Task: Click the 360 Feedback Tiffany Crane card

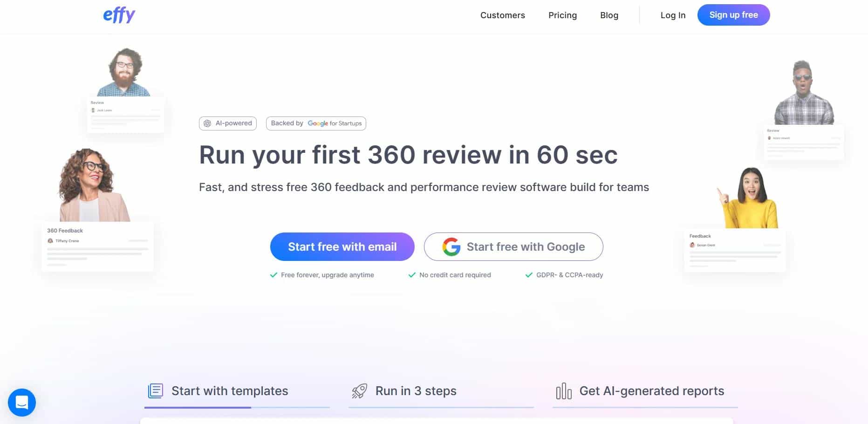Action: [97, 246]
